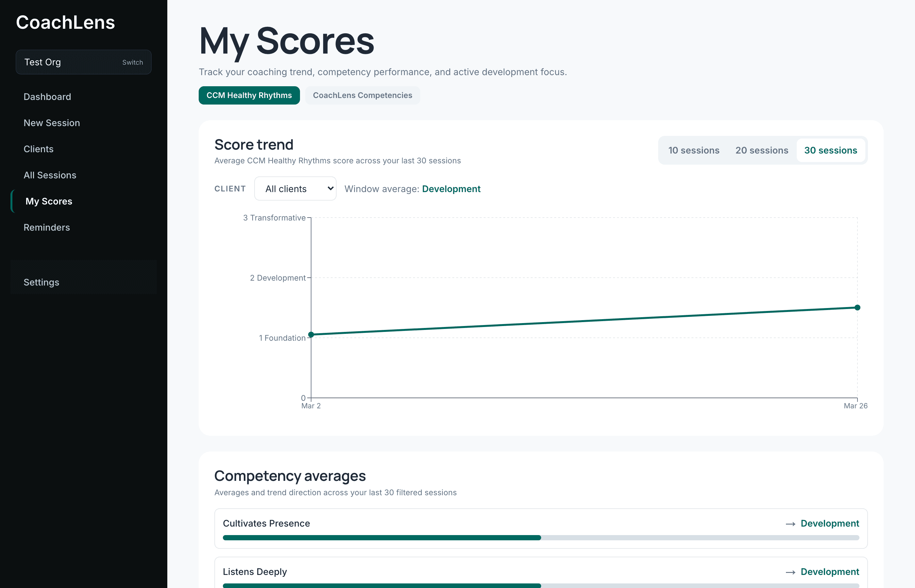Screen dimensions: 915x588
Task: Switch to CoachLens Competencies tab
Action: click(x=362, y=95)
